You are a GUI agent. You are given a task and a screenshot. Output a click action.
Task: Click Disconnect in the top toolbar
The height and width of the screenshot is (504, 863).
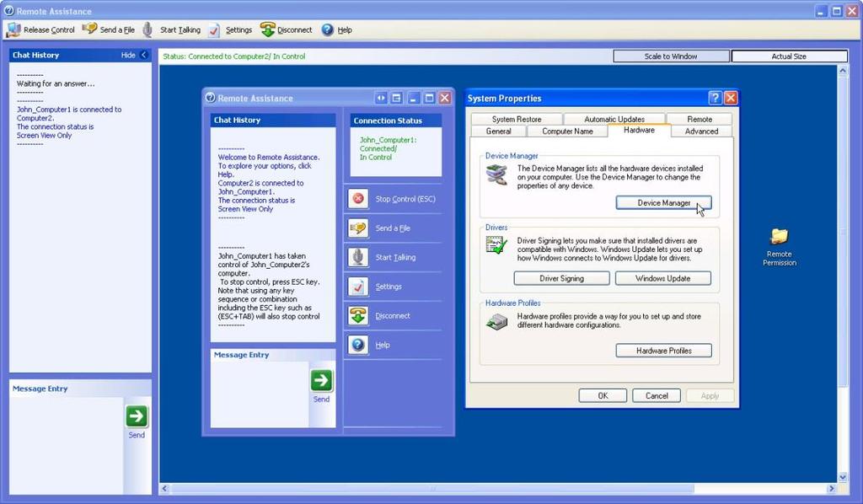(287, 29)
